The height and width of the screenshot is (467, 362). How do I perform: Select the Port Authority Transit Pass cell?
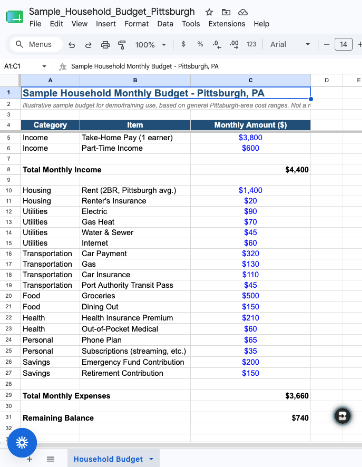tap(135, 285)
